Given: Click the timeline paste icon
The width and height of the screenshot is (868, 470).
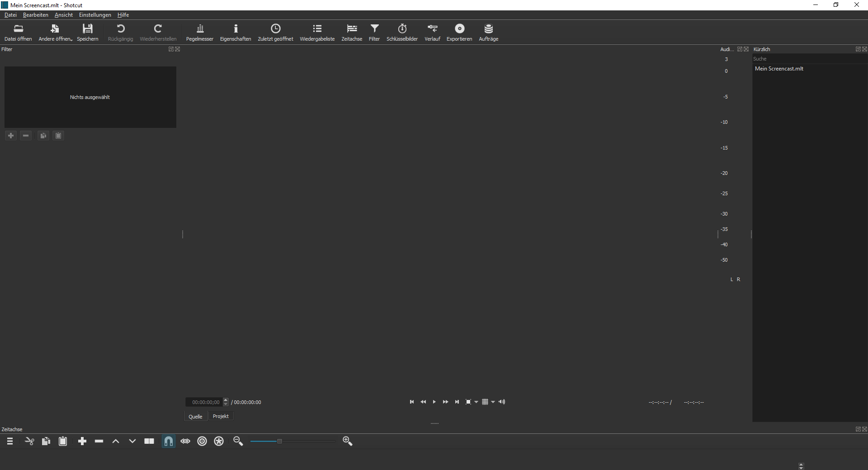Looking at the screenshot, I should coord(63,442).
